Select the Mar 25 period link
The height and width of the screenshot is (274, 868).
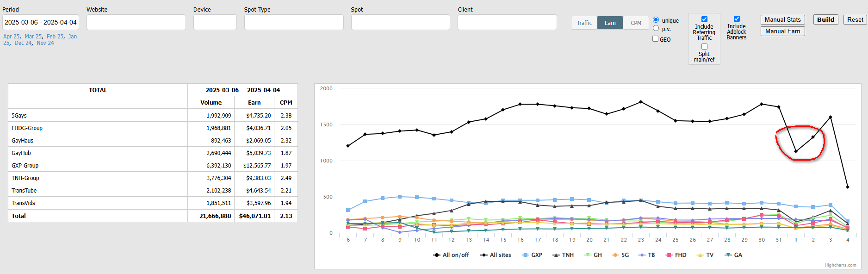point(33,37)
